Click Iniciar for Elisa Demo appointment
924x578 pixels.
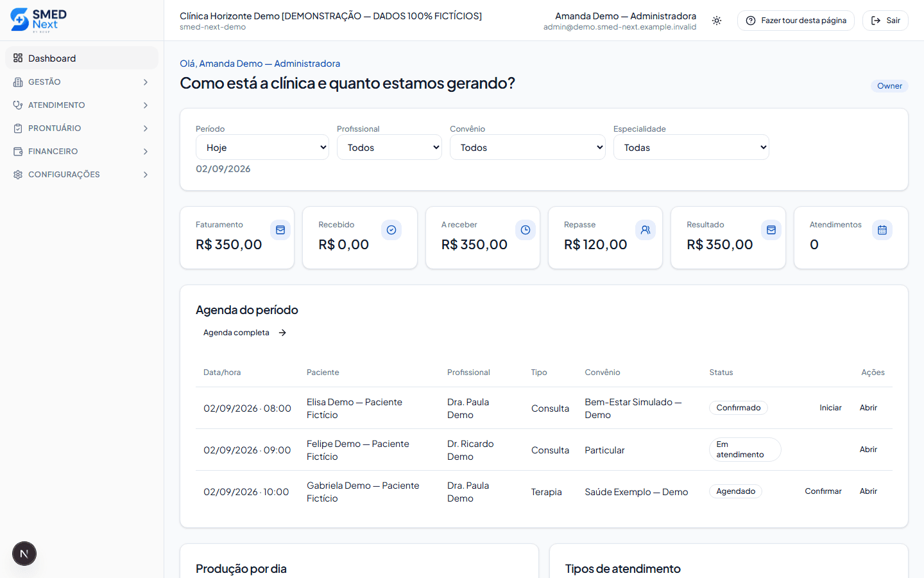pos(830,408)
